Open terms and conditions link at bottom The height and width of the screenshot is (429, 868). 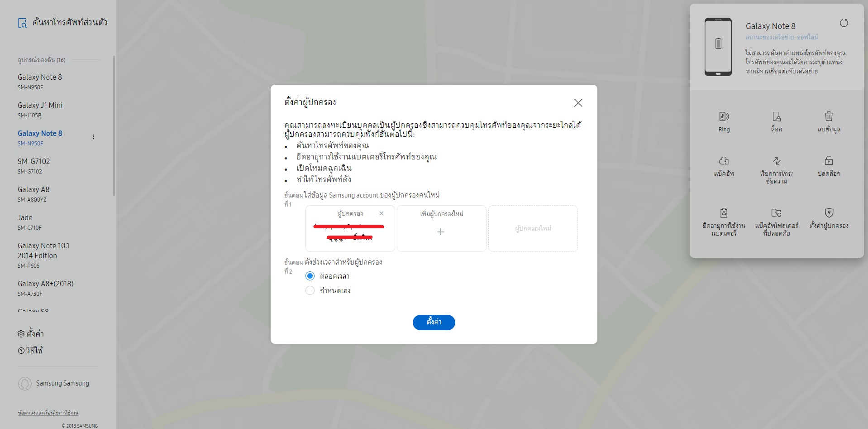tap(48, 413)
